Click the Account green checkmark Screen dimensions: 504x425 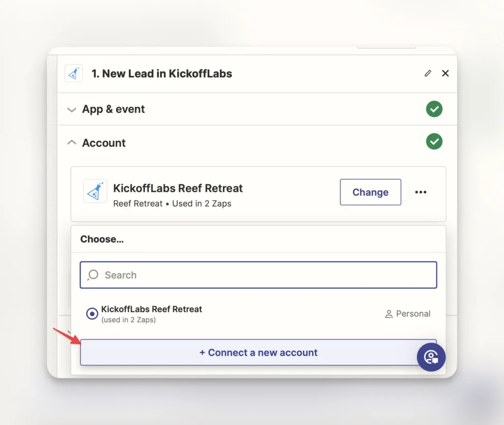(434, 141)
